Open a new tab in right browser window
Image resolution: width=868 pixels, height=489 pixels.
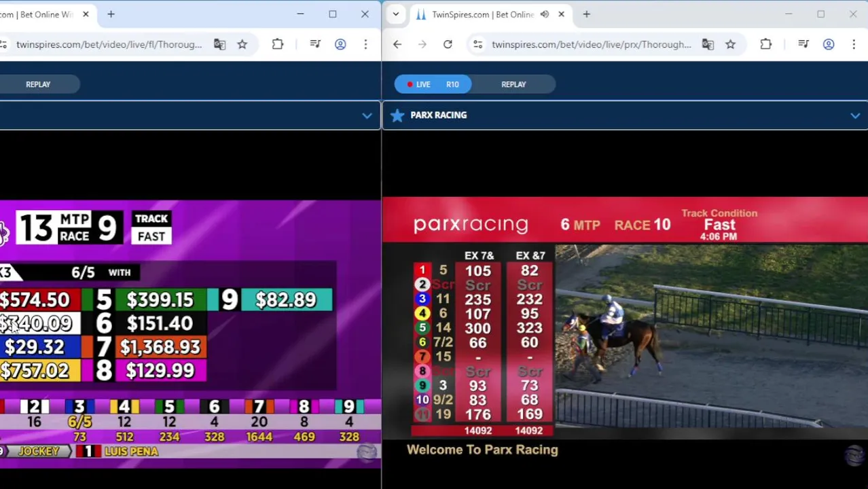[x=586, y=14]
